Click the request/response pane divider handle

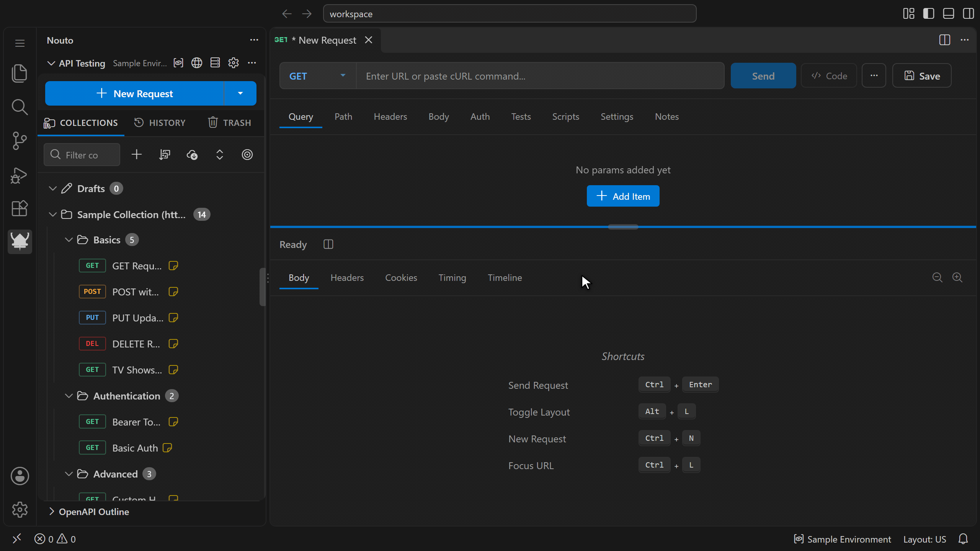pyautogui.click(x=623, y=227)
